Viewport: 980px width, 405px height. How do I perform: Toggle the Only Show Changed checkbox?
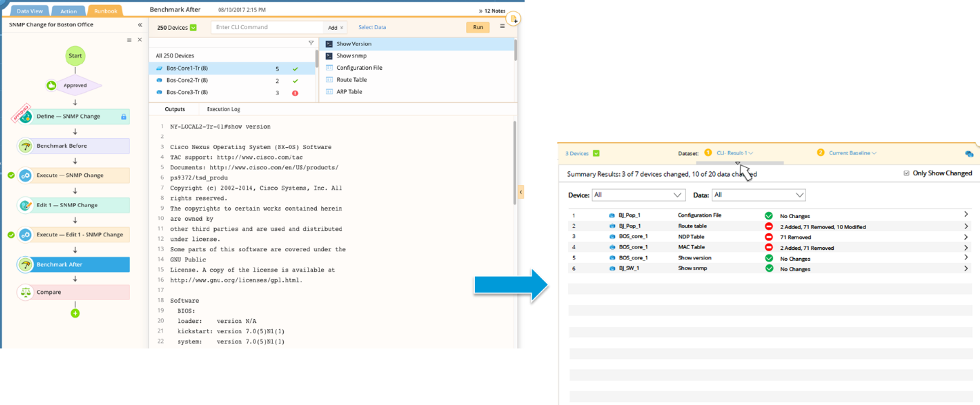(906, 173)
